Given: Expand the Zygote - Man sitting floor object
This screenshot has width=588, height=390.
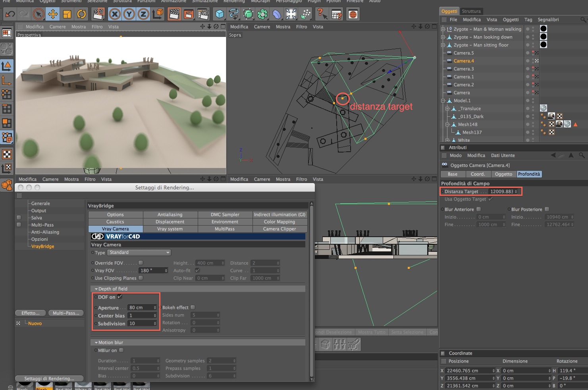Looking at the screenshot, I should 443,45.
